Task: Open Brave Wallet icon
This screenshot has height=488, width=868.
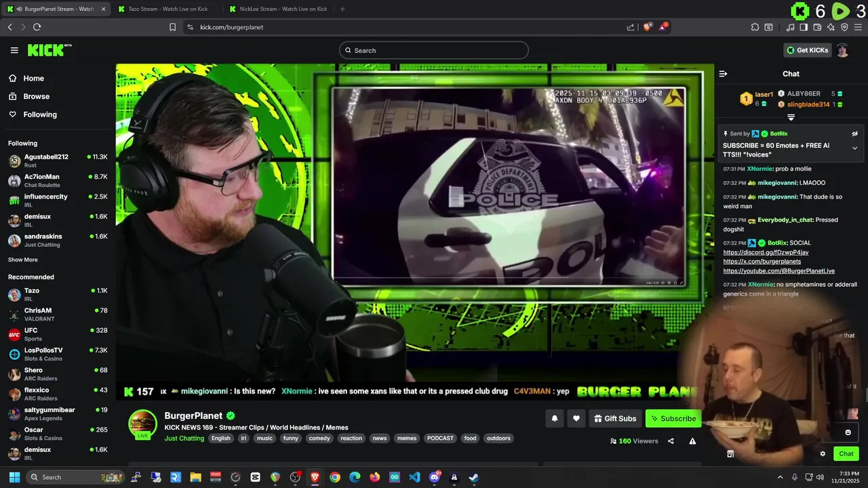Action: pyautogui.click(x=817, y=27)
